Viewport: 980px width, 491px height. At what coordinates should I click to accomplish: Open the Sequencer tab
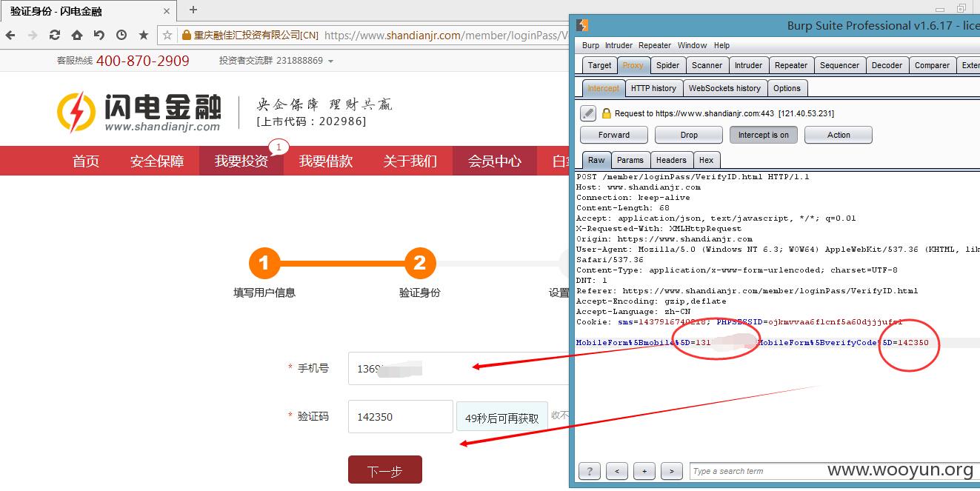[839, 65]
